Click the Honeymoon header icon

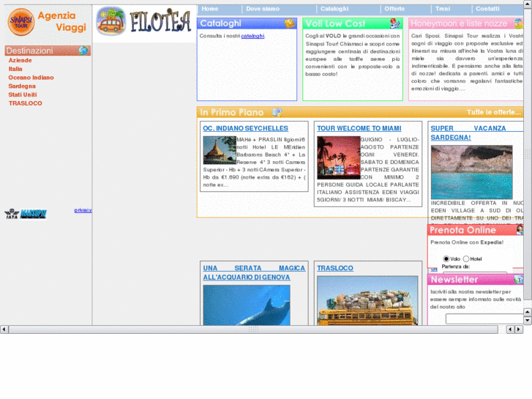coord(518,23)
